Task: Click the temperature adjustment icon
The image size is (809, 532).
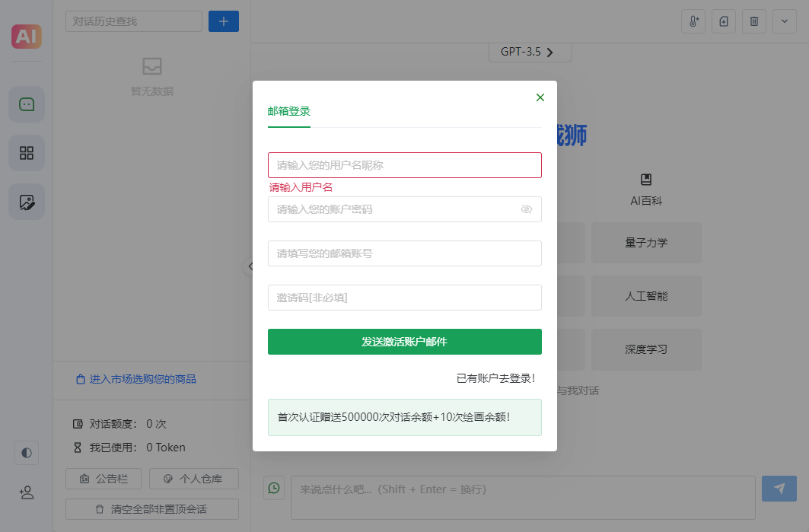Action: click(x=693, y=21)
